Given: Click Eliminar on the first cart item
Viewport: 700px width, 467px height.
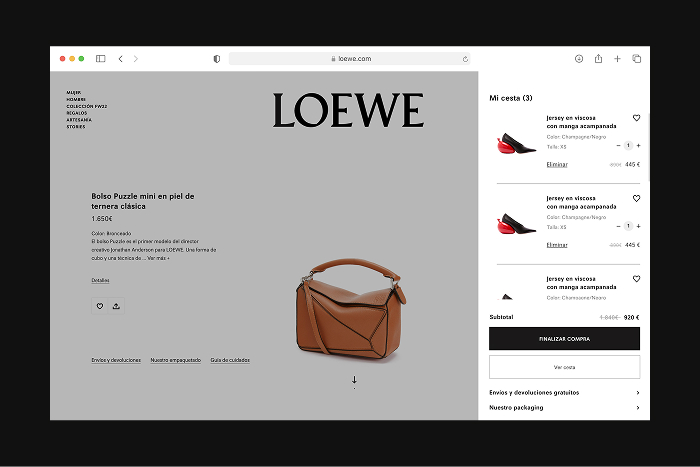Looking at the screenshot, I should (x=557, y=164).
